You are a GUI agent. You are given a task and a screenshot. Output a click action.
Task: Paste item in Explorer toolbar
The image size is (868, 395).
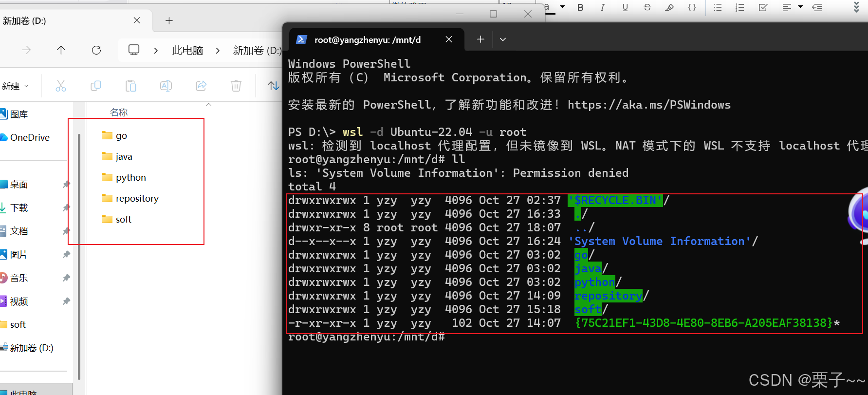[x=131, y=86]
